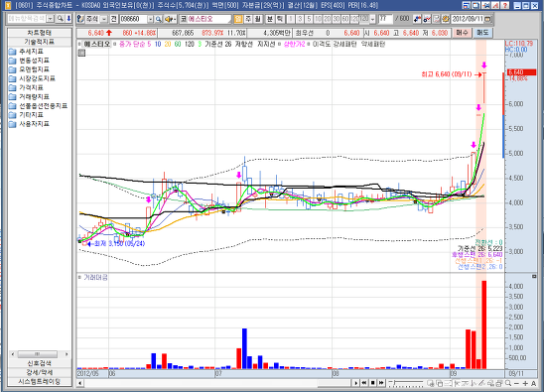
Task: Click the candle count field showing 77
Action: [x=385, y=19]
